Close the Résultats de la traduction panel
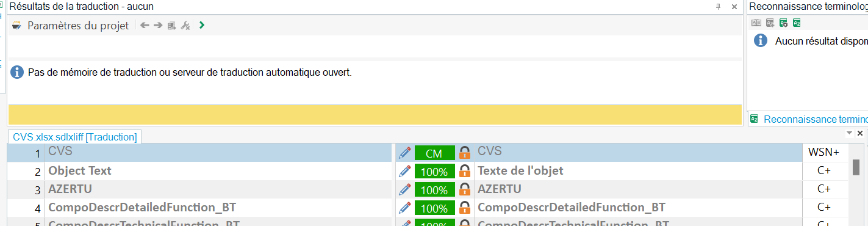Screen dimensions: 868x226 pyautogui.click(x=734, y=6)
